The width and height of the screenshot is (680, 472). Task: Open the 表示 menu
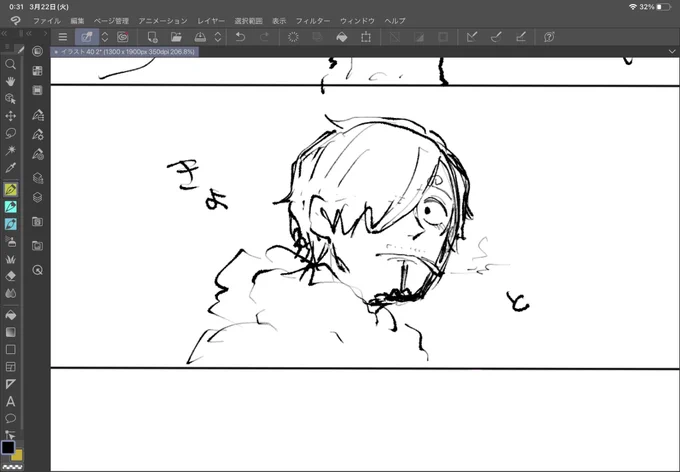click(279, 20)
